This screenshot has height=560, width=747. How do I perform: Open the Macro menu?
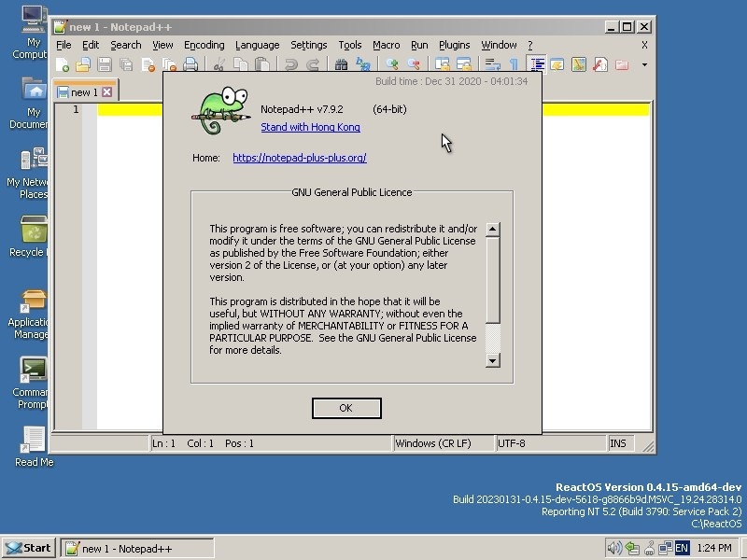(x=387, y=45)
